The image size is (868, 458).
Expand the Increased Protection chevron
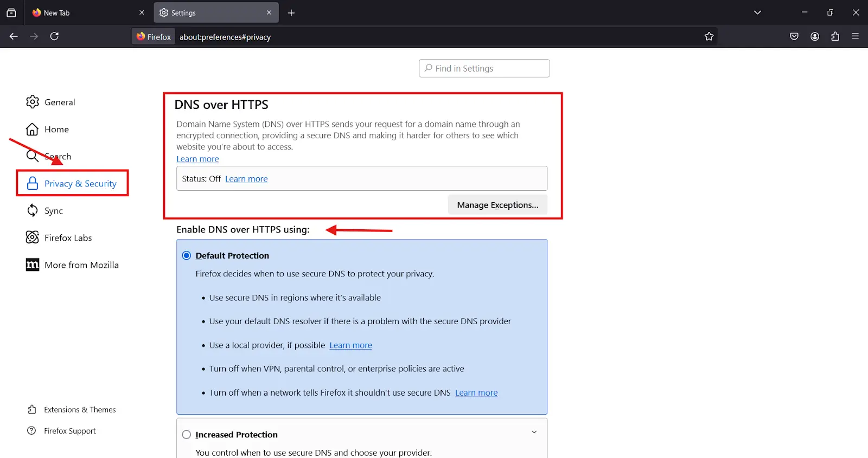(534, 433)
